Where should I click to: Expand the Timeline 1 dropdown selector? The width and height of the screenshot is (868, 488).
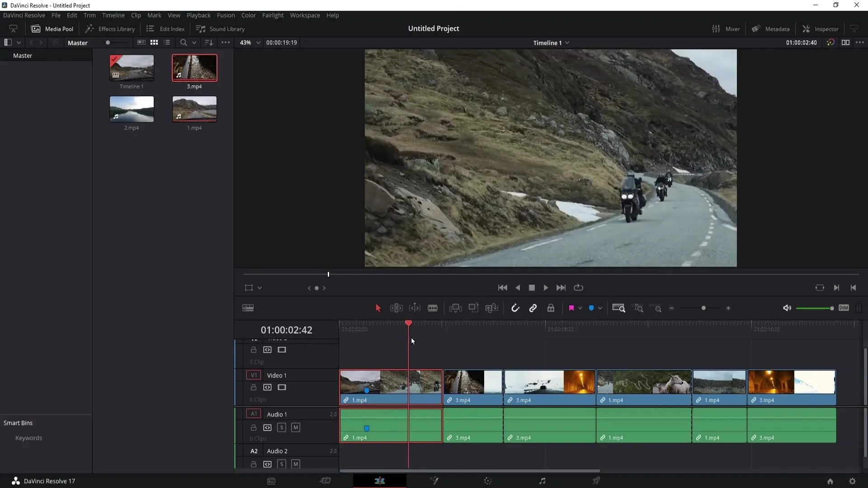[x=567, y=42]
